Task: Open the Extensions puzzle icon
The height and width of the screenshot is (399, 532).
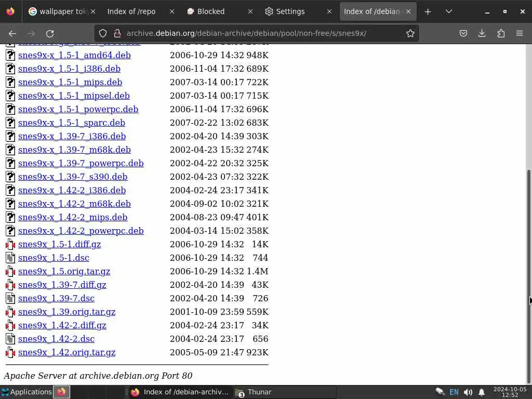Action: [x=501, y=33]
